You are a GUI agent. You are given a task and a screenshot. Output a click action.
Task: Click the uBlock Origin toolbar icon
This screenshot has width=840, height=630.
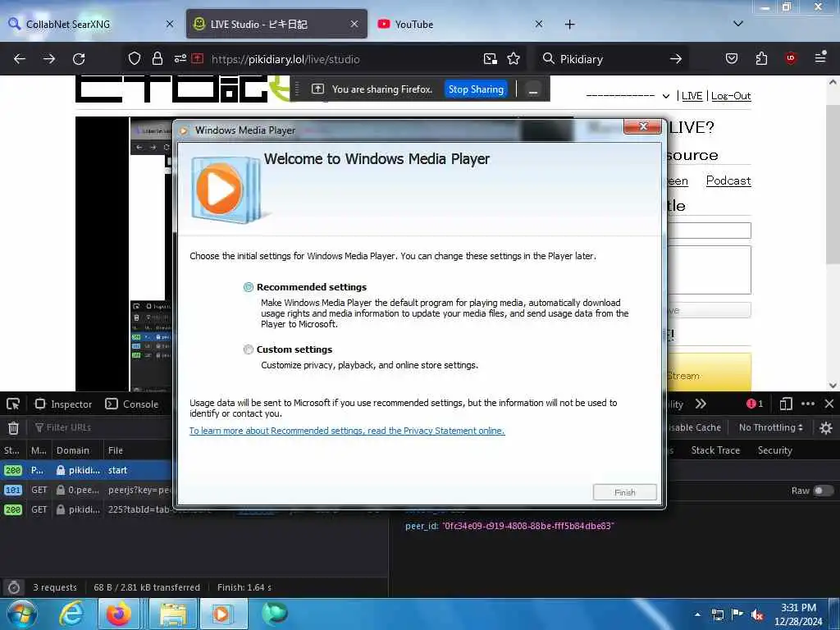[x=791, y=59]
